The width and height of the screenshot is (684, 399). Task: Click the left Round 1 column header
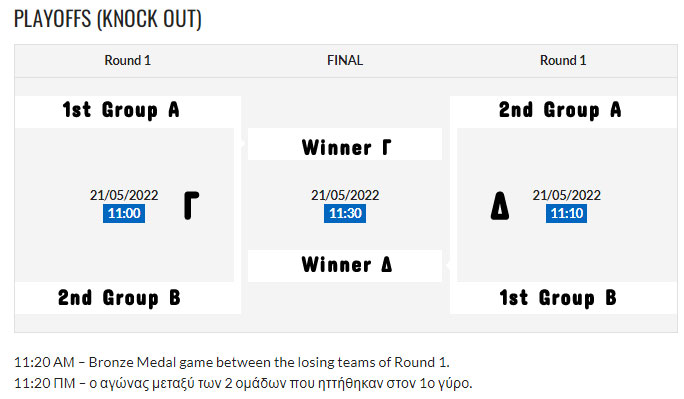pos(128,60)
